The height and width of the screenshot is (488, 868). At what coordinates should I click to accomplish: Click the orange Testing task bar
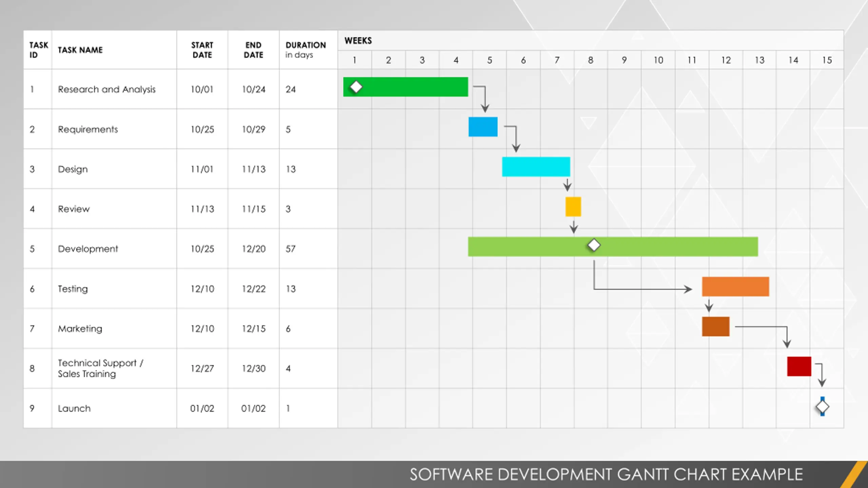(x=735, y=287)
